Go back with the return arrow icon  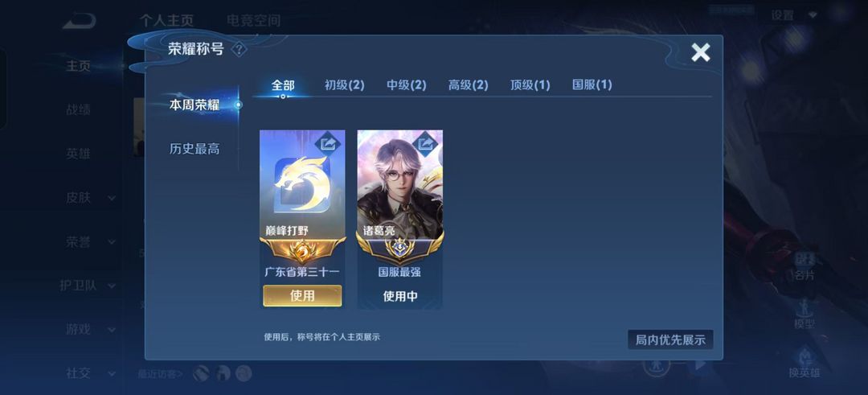79,21
